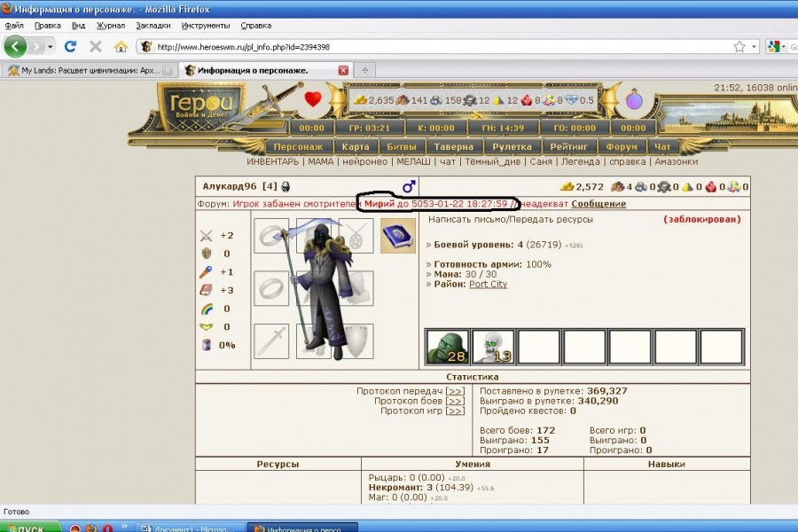The width and height of the screenshot is (798, 532).
Task: Click the shield equipment slot
Action: point(356,341)
